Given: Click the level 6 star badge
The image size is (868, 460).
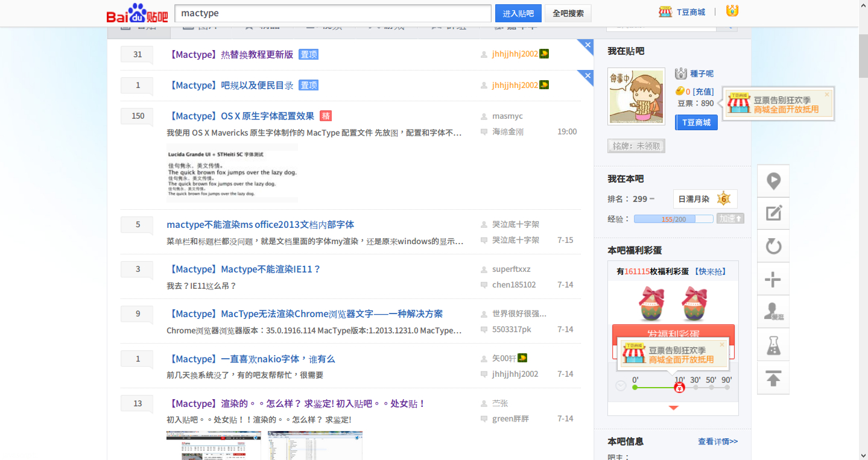Looking at the screenshot, I should 724,199.
